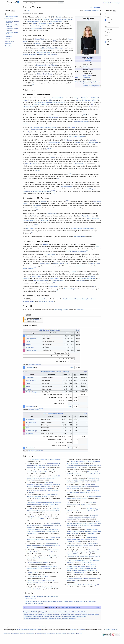Screen dimensions: 124x644
Task: Select Automatic color mode
Action: pos(105,39)
